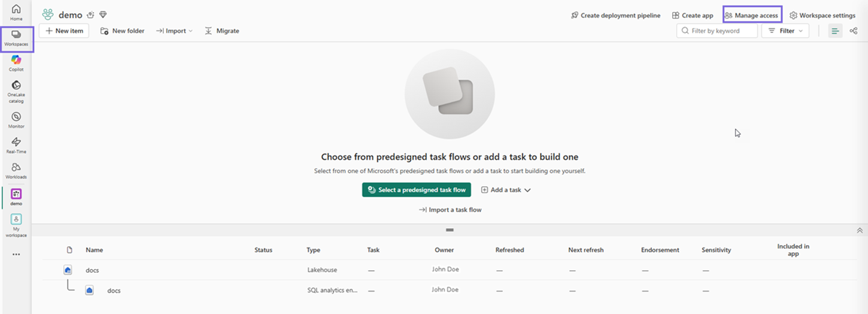Open Home from the left sidebar
The width and height of the screenshot is (868, 314).
[x=16, y=13]
